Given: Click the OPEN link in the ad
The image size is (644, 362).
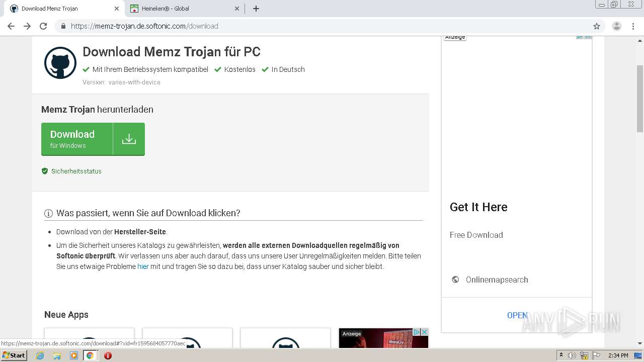Looking at the screenshot, I should 517,315.
